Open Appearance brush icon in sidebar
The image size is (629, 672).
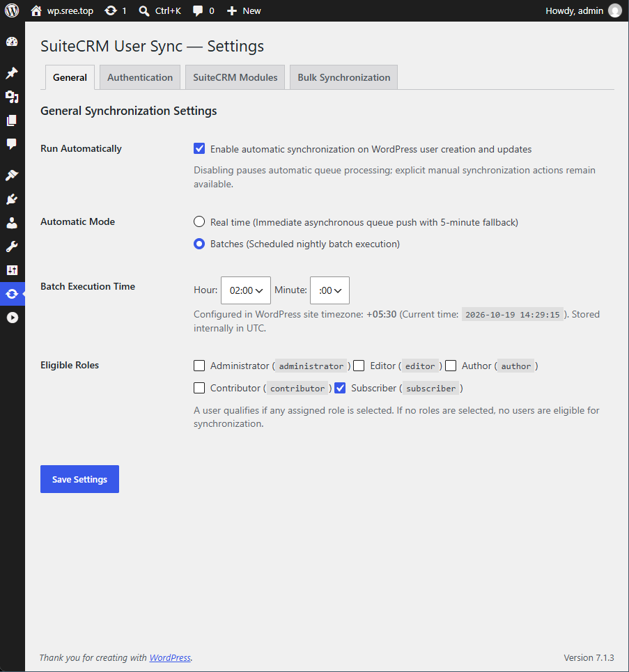[12, 175]
